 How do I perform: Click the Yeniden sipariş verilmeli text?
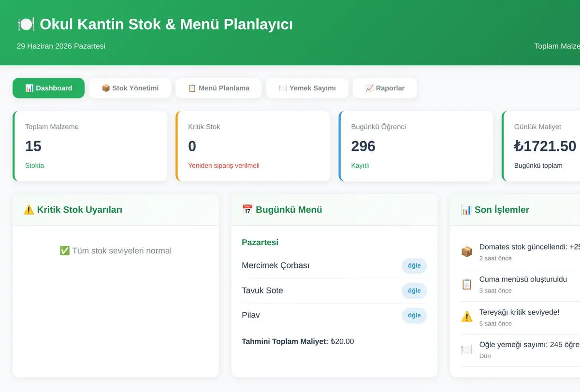point(224,165)
